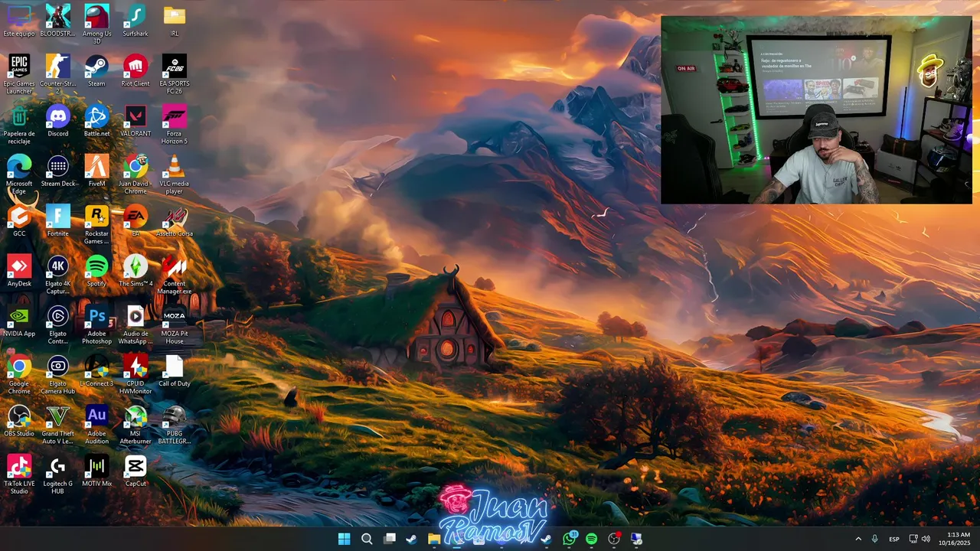Select the Adobe Photoshop shortcut
This screenshot has width=980, height=551.
[96, 324]
